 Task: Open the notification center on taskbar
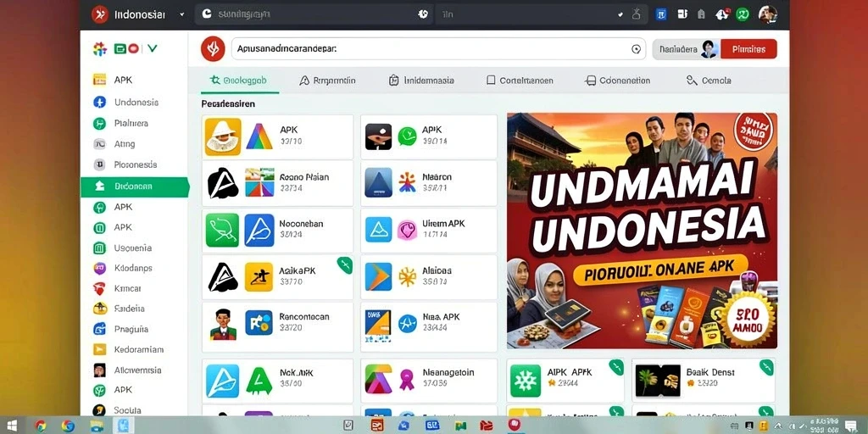[851, 426]
